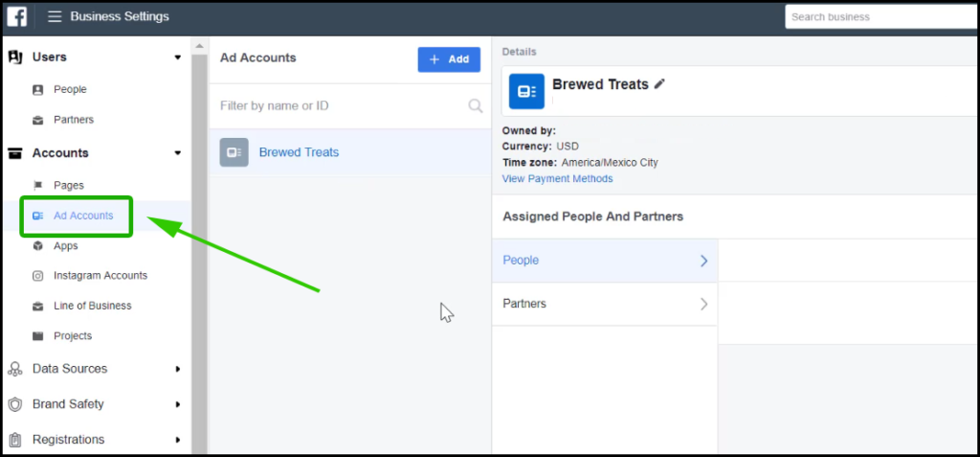This screenshot has height=457, width=980.
Task: Select the Brand Safety shield icon
Action: (15, 404)
